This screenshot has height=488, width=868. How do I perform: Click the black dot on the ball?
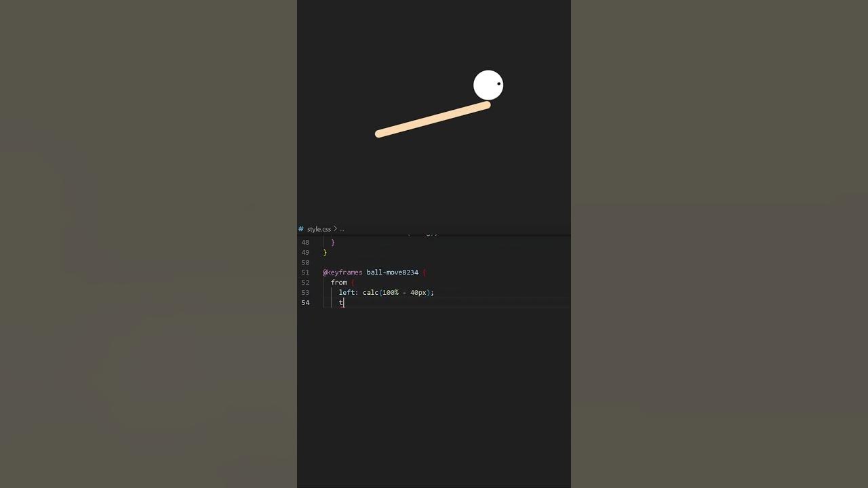pos(499,84)
